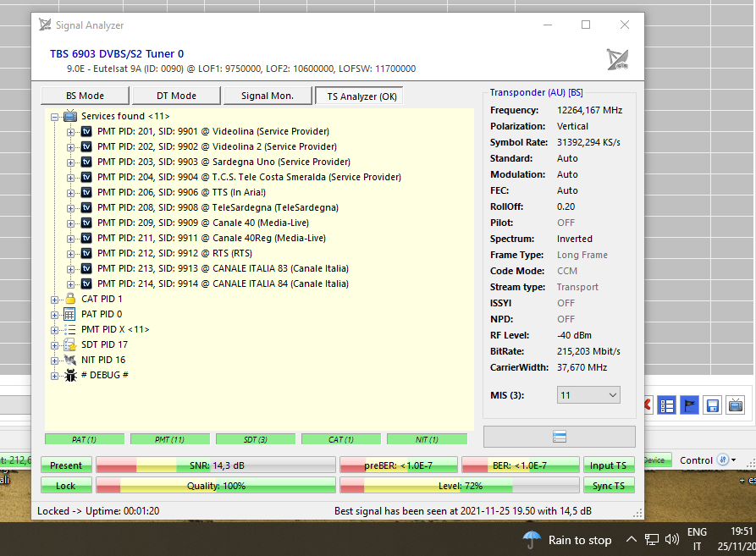Click the tv icon of TTS (In Aria!) row
Screen dimensions: 756x556
(x=86, y=192)
